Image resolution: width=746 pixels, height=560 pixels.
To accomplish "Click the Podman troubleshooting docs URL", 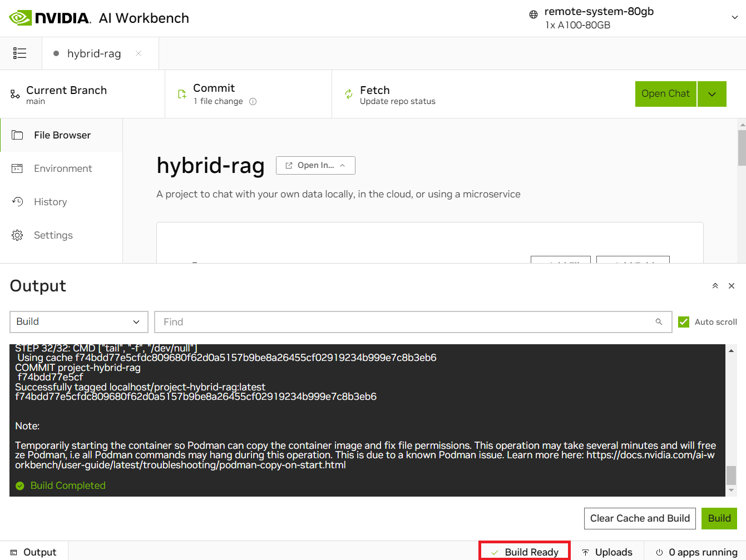I will 365,460.
